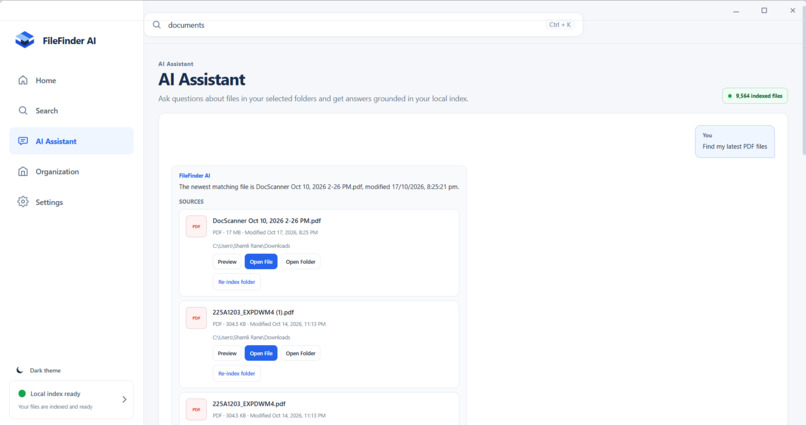
Task: Close the FileFinder AI window
Action: [792, 10]
